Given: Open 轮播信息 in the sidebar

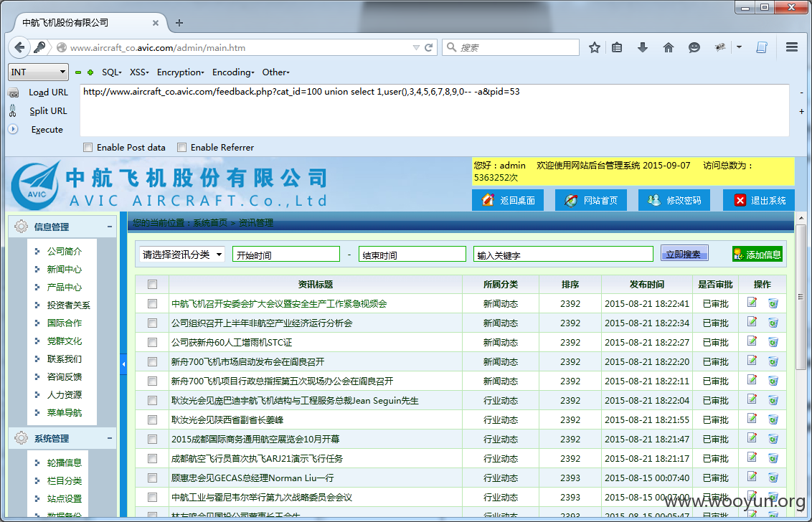Looking at the screenshot, I should pyautogui.click(x=65, y=462).
